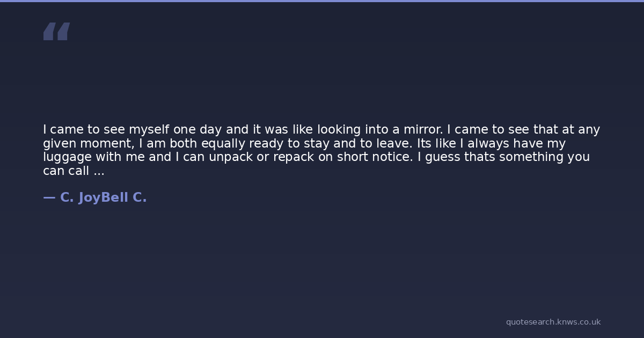Click the line starting "luggage with me"
This screenshot has height=338, width=644.
[x=316, y=157]
